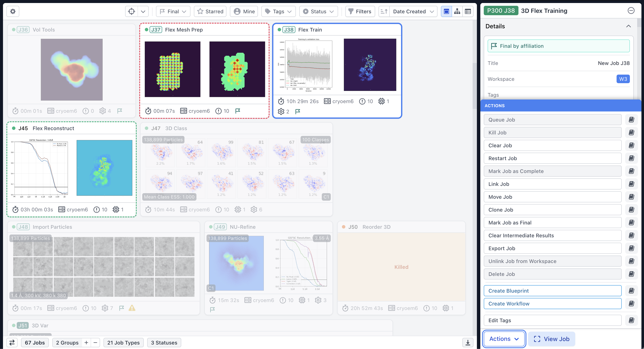Open the settings gear in top-left toolbar
The width and height of the screenshot is (644, 349).
tap(13, 11)
